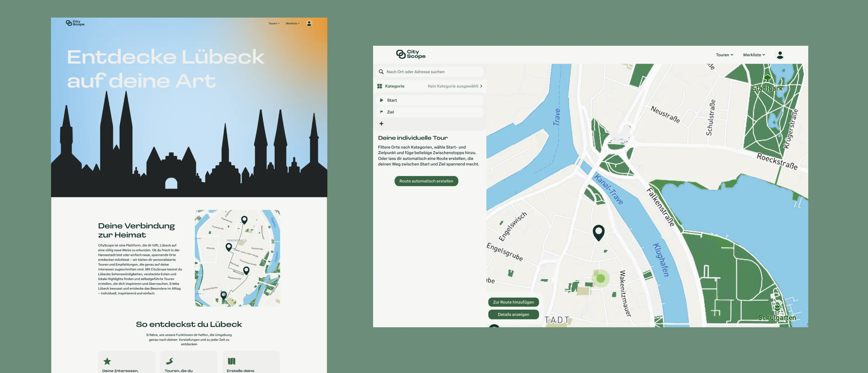Click the Roeckstraße label on the map
This screenshot has width=868, height=373.
[x=777, y=161]
